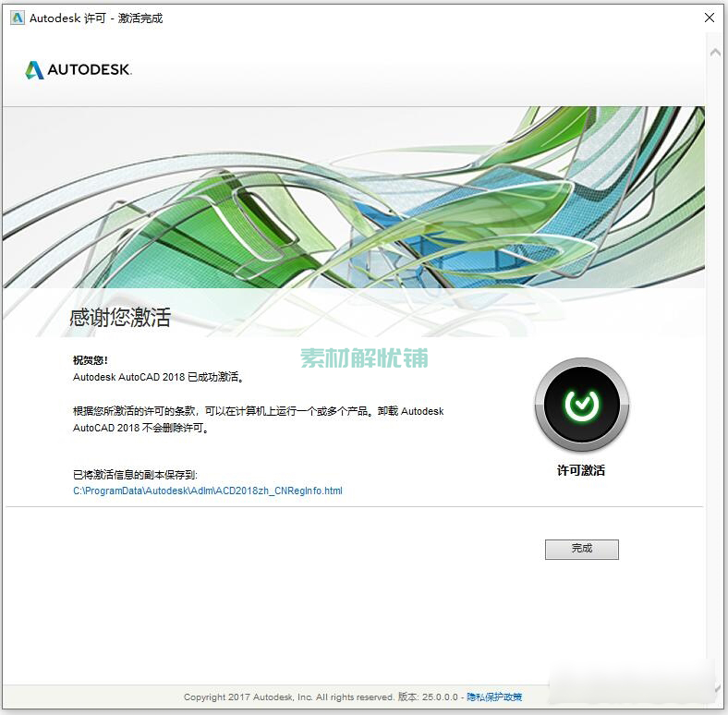Click the paragraph starting with 根据您所激活的许可的条款
Image resolution: width=728 pixels, height=715 pixels.
coord(258,419)
